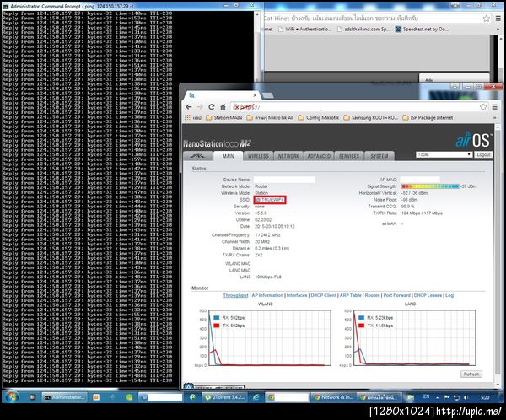Click the @ TRUEWIFI SSID value
The image size is (506, 420).
click(x=270, y=200)
